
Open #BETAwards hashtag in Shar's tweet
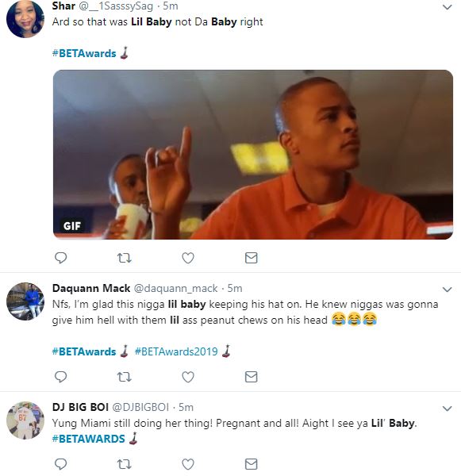84,53
